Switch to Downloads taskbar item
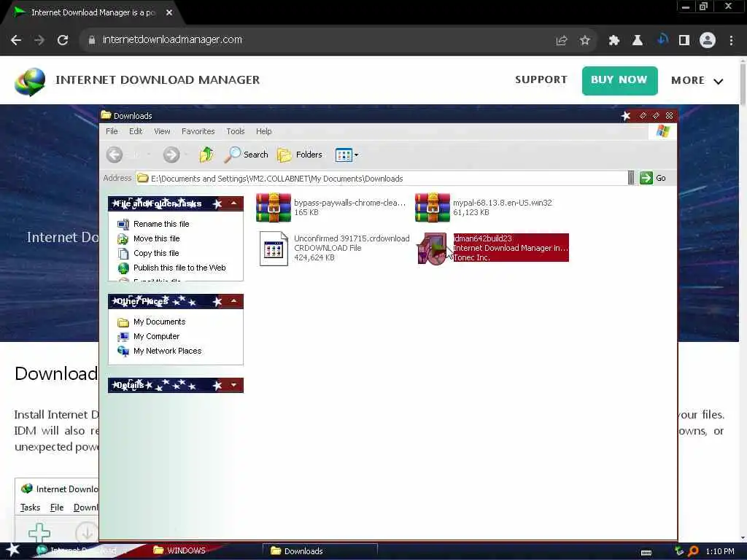Screen dimensions: 747x560 point(320,551)
